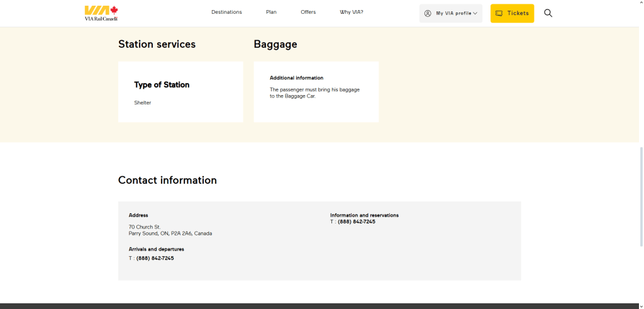Click the ticket icon in the yellow button
Viewport: 644px width, 309px height.
(x=499, y=13)
